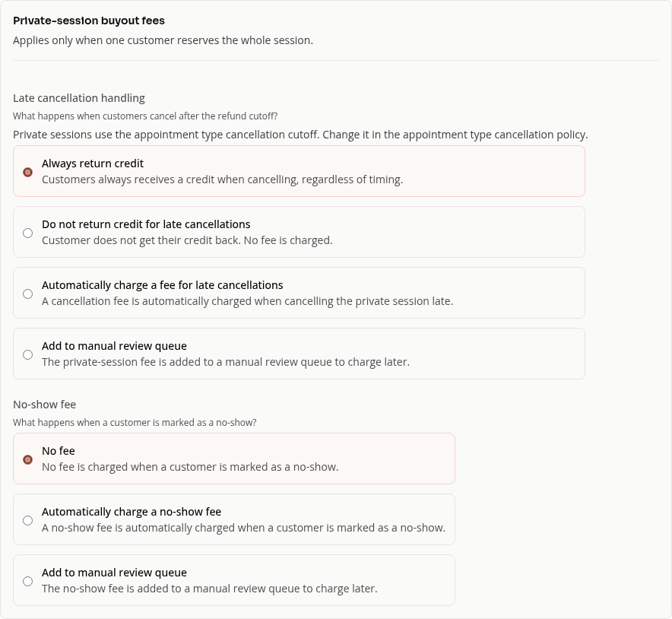Screen dimensions: 672x619
Task: Click text "Customer does not get their credit back"
Action: (187, 240)
